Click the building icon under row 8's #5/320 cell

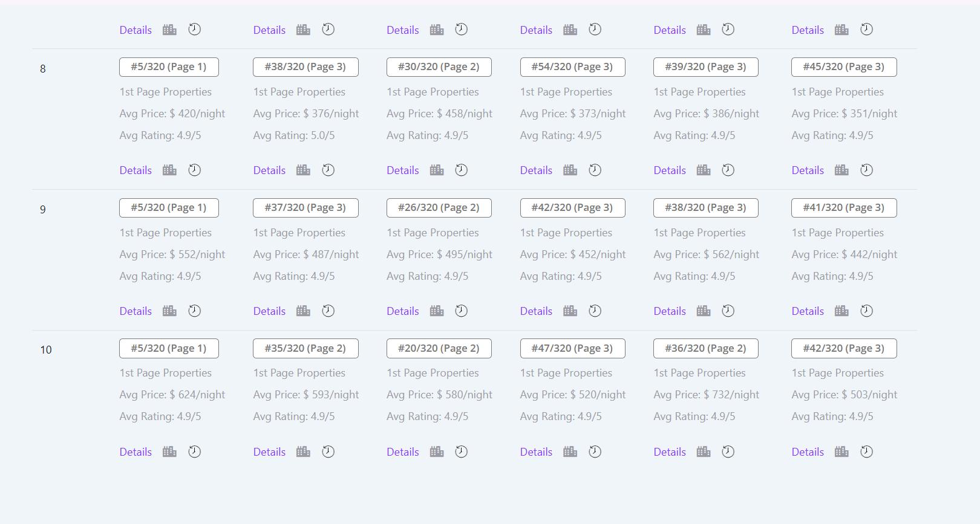coord(169,170)
